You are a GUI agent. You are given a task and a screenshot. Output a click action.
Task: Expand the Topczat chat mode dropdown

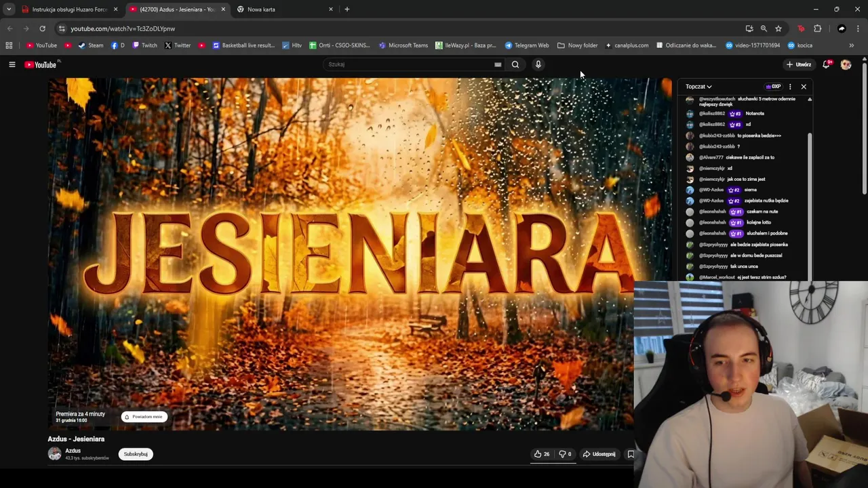(x=698, y=87)
